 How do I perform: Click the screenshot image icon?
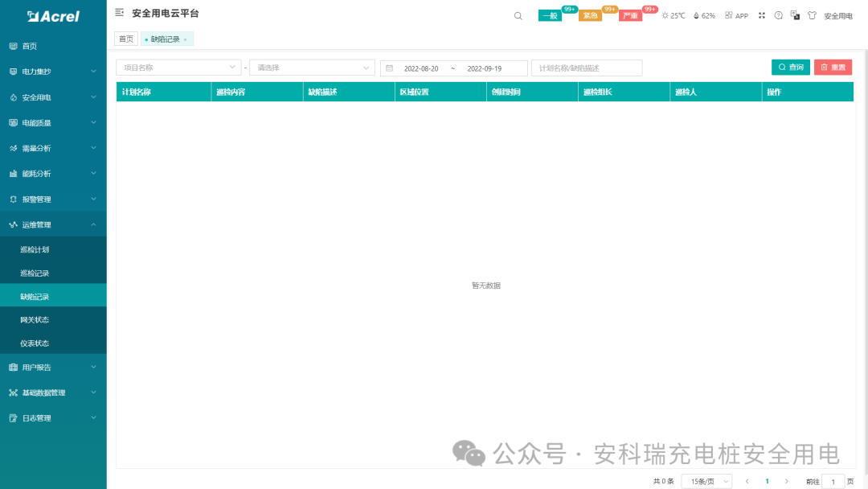pos(795,15)
